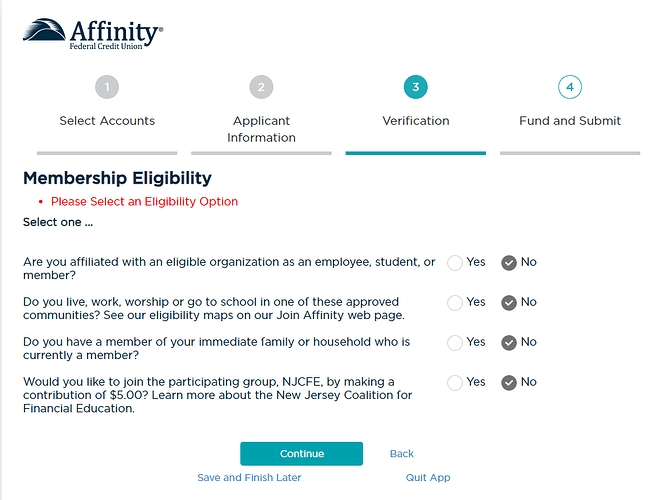This screenshot has height=500, width=655.
Task: Select No for immediate family member question
Action: [x=509, y=343]
